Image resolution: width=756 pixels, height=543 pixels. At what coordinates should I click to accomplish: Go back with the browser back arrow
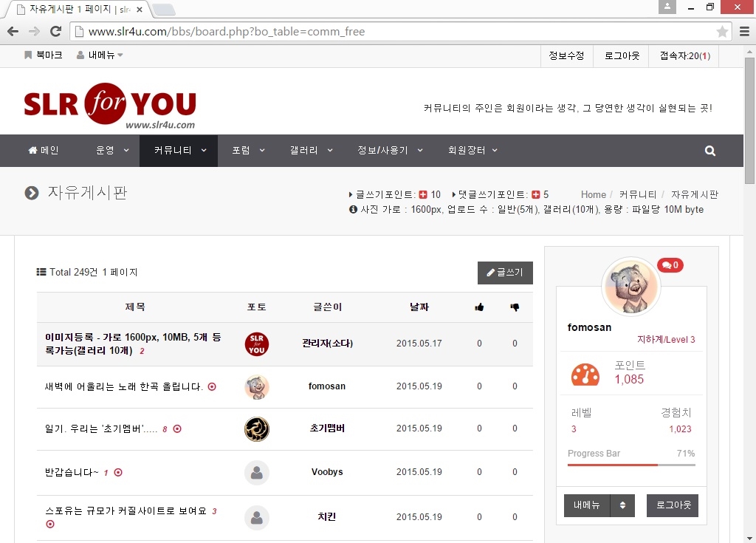[x=13, y=31]
